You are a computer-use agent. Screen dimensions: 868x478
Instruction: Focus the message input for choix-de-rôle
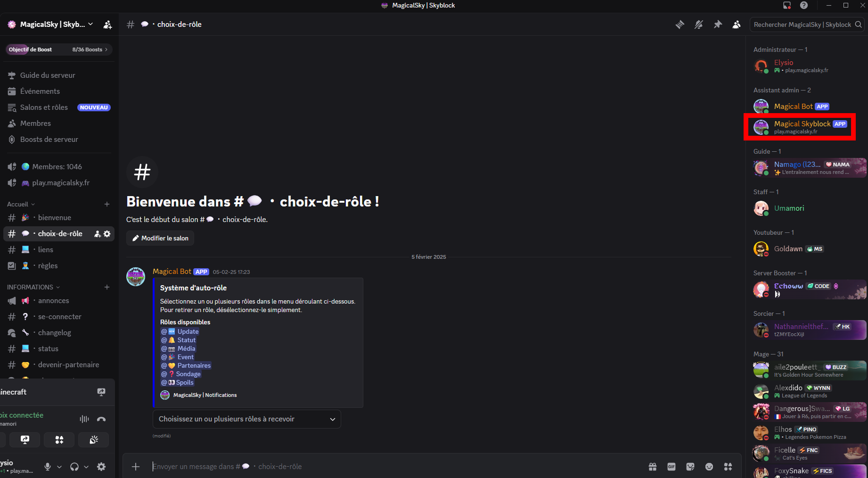[396, 467]
